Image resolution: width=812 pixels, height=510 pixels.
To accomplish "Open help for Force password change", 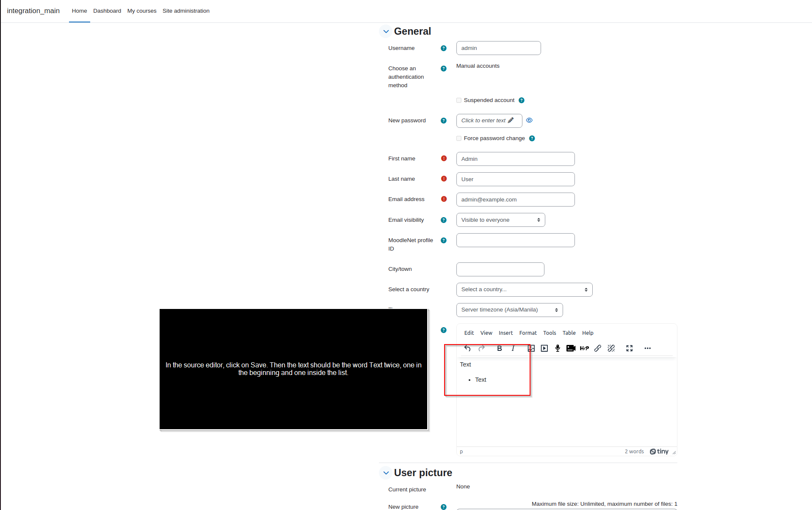I will 532,138.
